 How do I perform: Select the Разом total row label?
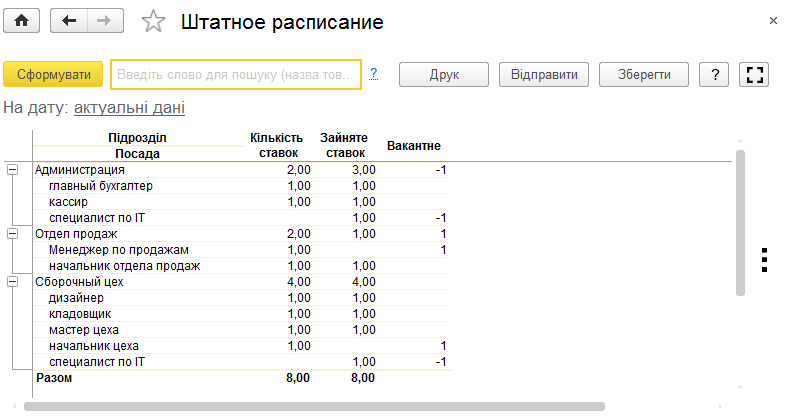pos(54,378)
